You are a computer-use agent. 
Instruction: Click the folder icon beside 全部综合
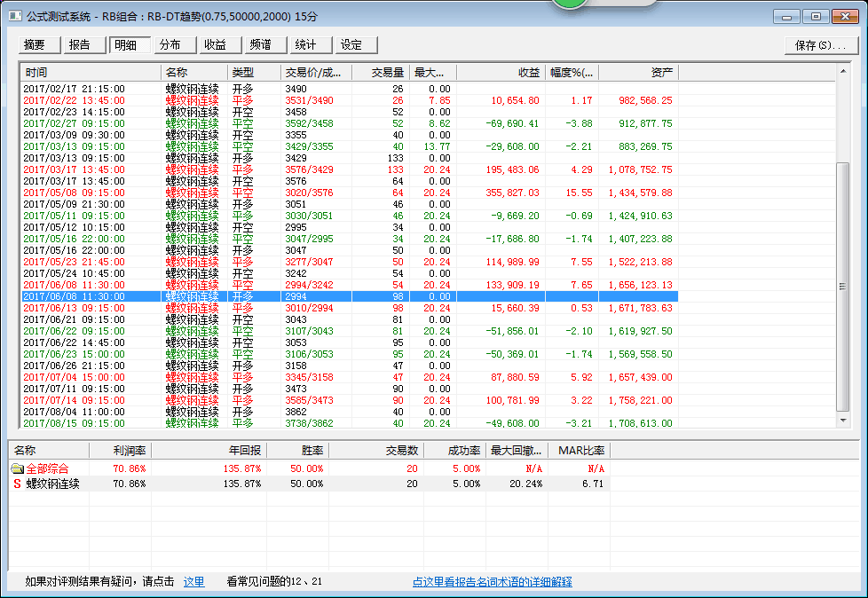click(17, 468)
